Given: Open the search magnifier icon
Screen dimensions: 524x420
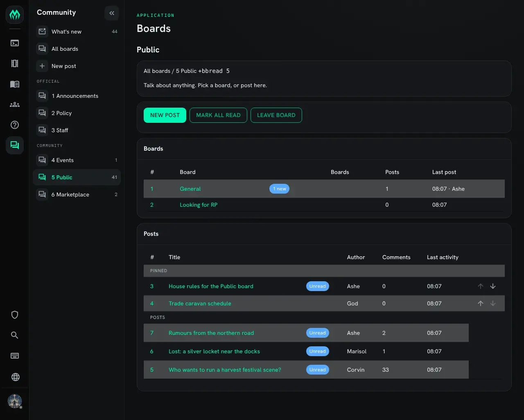Looking at the screenshot, I should 15,335.
